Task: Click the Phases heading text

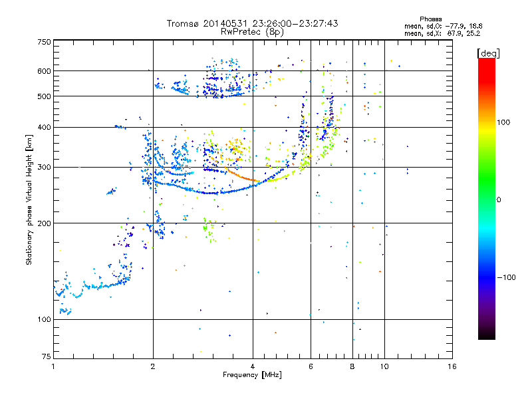Action: pos(430,19)
